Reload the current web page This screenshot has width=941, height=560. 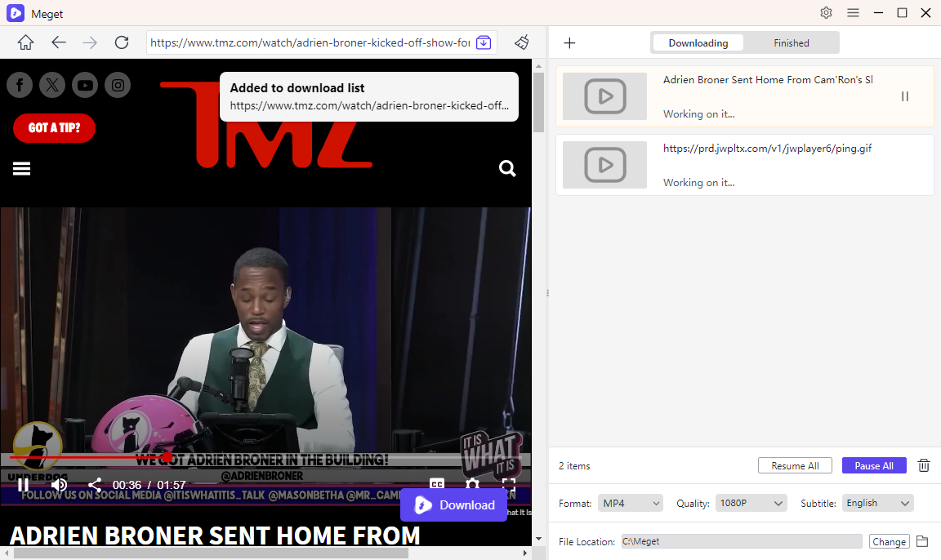[122, 42]
